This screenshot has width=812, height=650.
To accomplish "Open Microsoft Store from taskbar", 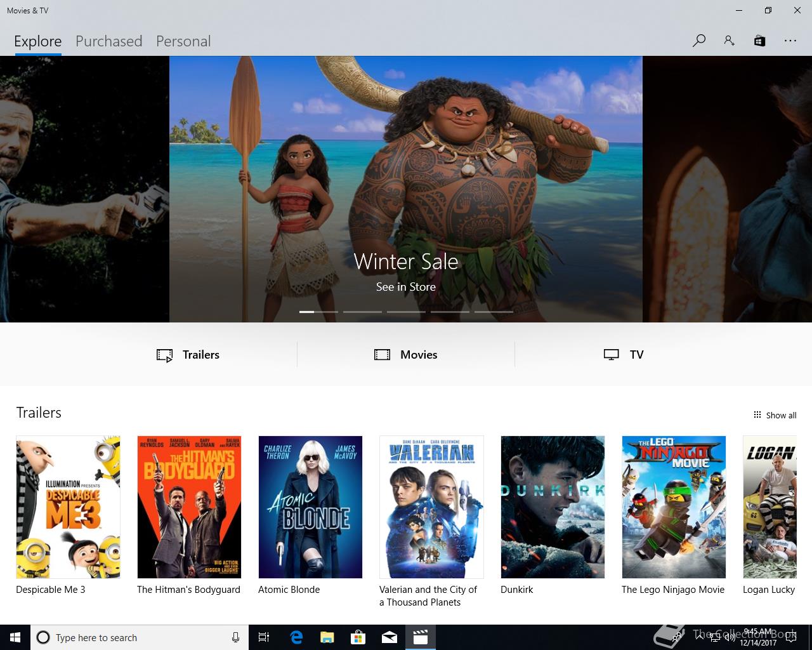I will [358, 637].
